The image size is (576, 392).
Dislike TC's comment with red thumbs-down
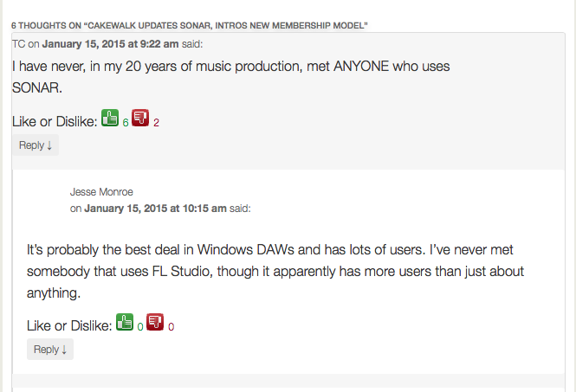click(x=140, y=118)
